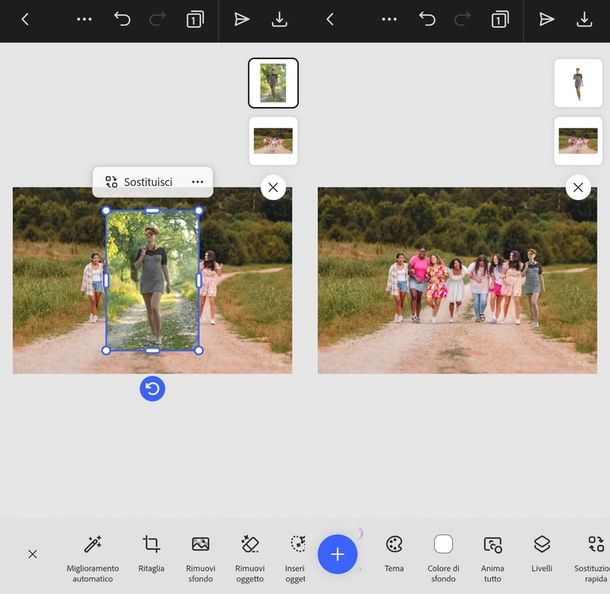Tap share arrow in left screen
Viewport: 610px width, 594px height.
click(242, 19)
